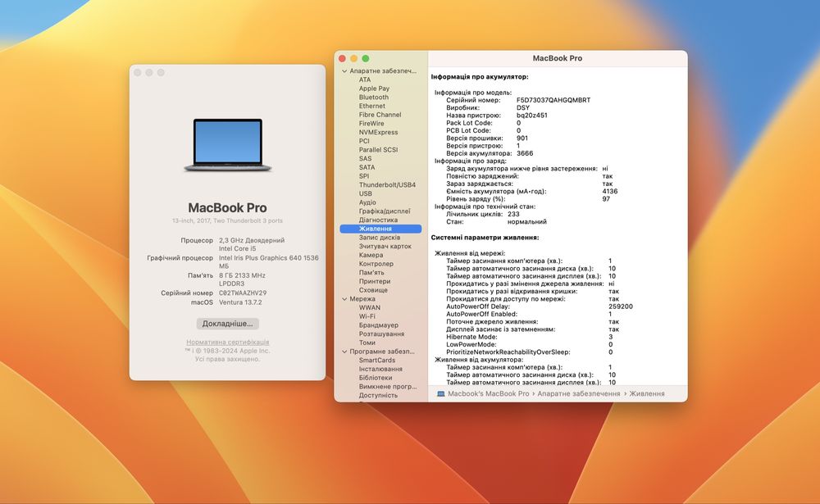The image size is (820, 504).
Task: Select Доступність in the sidebar
Action: (x=377, y=395)
